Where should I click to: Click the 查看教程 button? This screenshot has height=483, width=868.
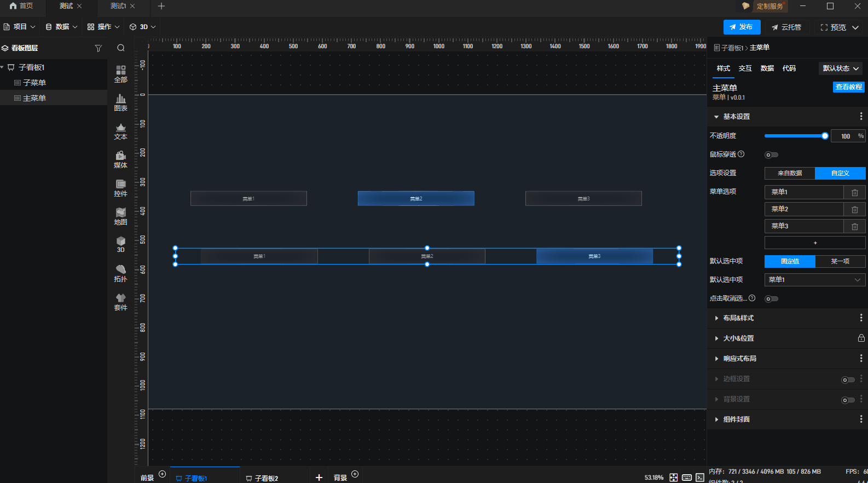[x=848, y=87]
